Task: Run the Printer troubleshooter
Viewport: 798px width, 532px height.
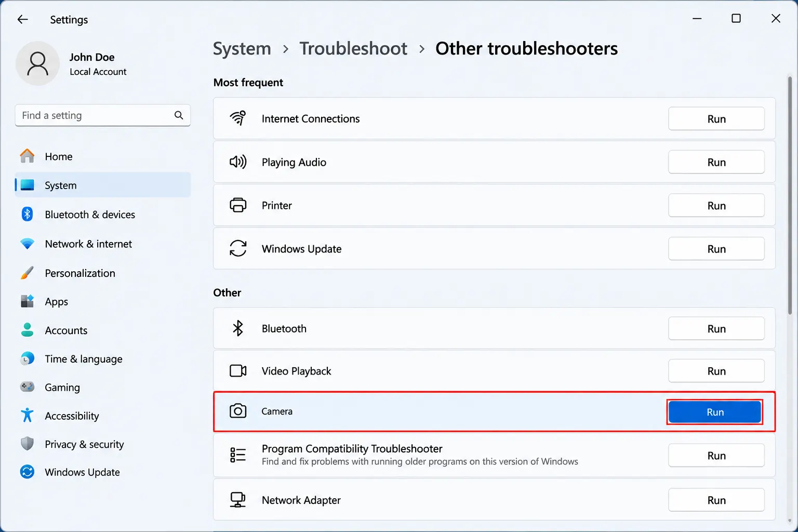Action: click(x=716, y=206)
